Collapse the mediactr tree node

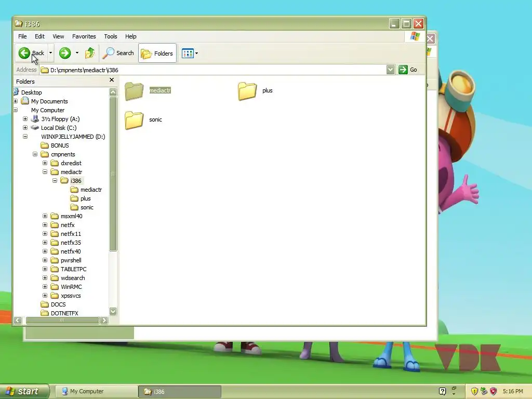[45, 171]
